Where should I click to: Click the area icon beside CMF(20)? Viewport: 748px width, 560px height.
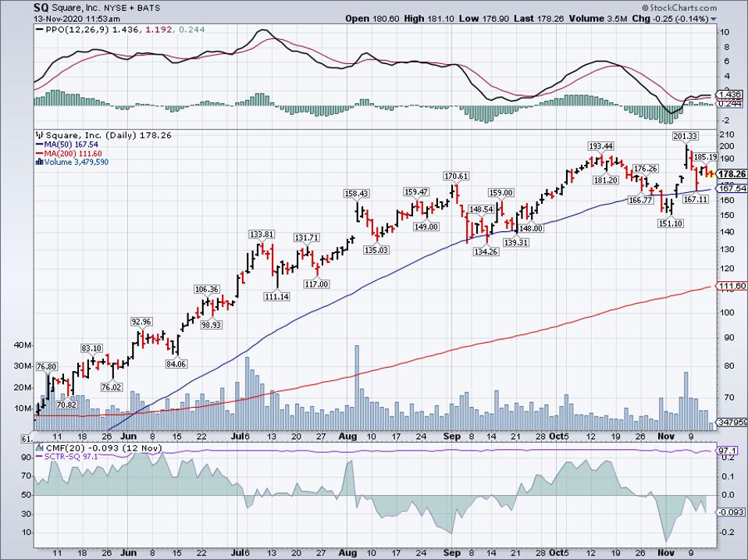40,448
